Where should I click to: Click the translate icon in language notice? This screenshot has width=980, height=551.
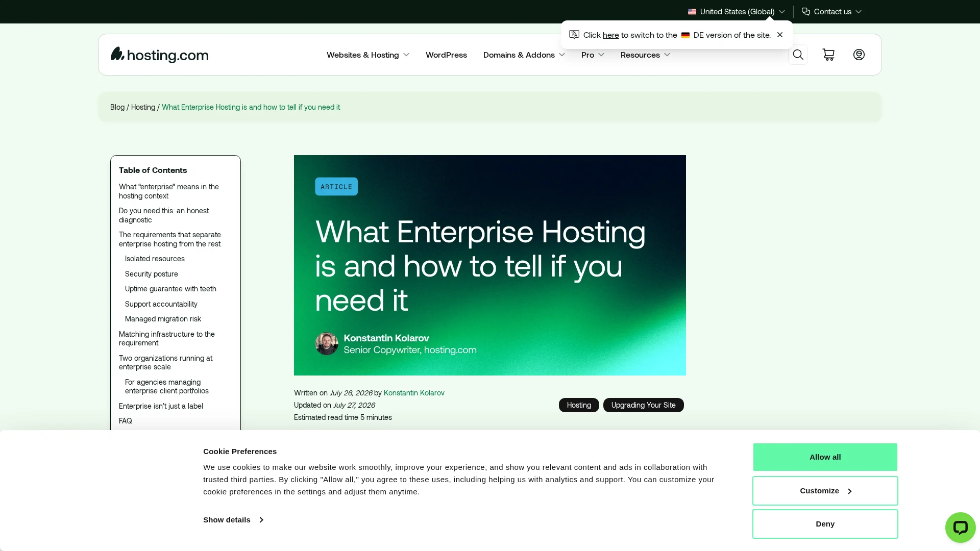[x=574, y=35]
